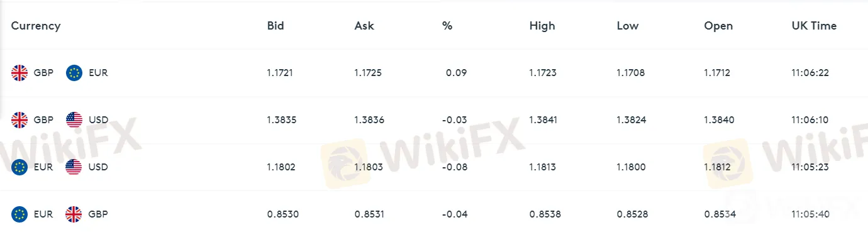This screenshot has width=868, height=237.
Task: Sort by the Currency column header
Action: pos(36,26)
